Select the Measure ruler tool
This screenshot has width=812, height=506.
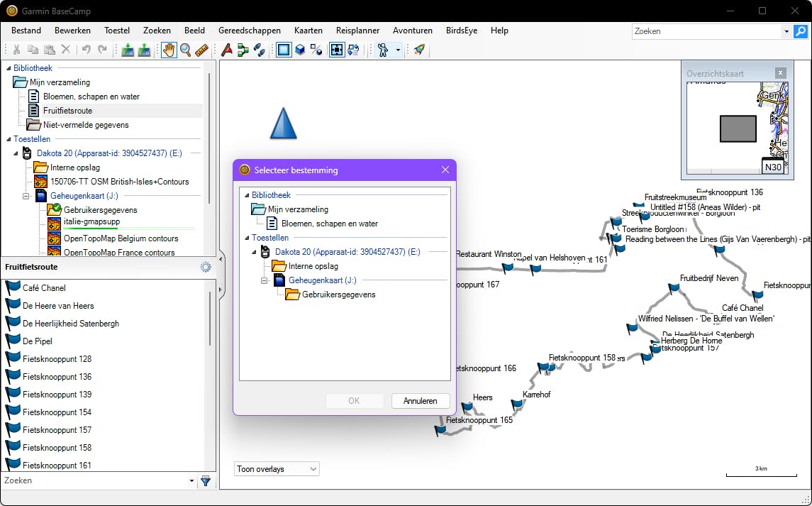coord(201,50)
